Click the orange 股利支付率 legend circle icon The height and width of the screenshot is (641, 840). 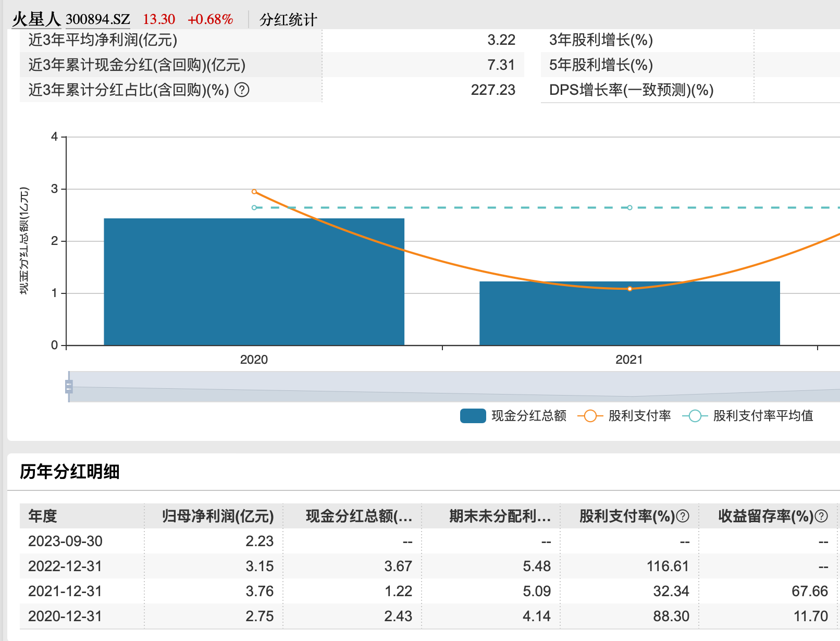tap(591, 416)
